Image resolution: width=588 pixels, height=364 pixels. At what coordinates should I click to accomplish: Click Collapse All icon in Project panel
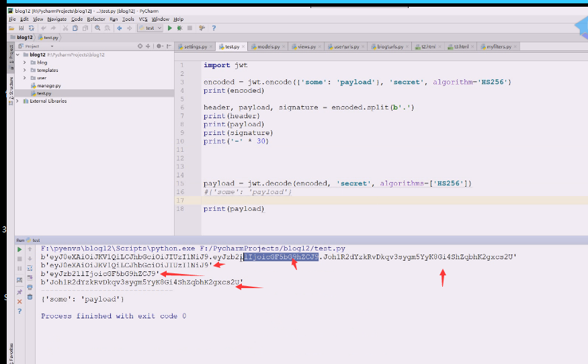(x=148, y=46)
